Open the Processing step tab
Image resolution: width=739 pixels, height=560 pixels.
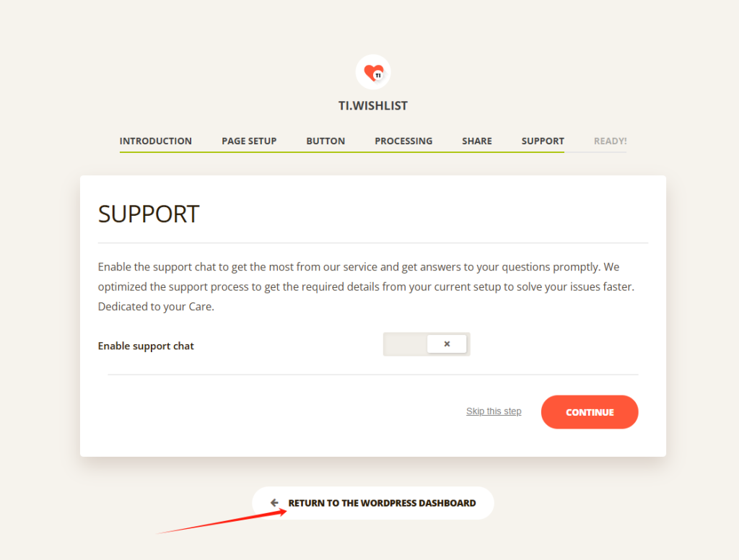click(x=403, y=141)
